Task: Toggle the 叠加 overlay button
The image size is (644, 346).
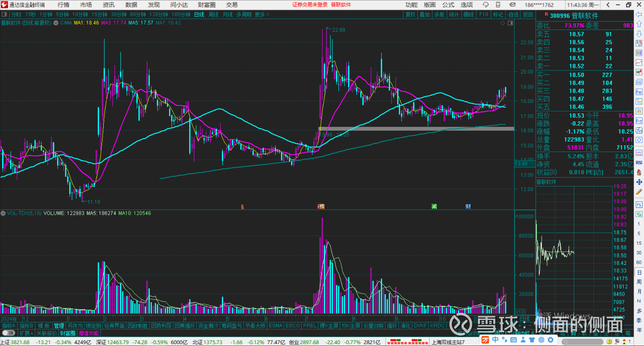Action: pyautogui.click(x=425, y=14)
